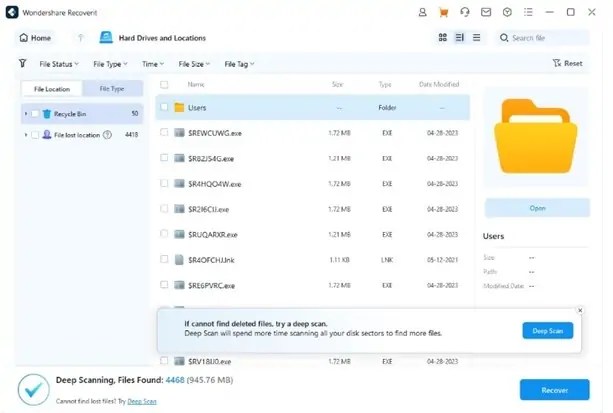Click the headset support icon
613x413 pixels.
[464, 13]
